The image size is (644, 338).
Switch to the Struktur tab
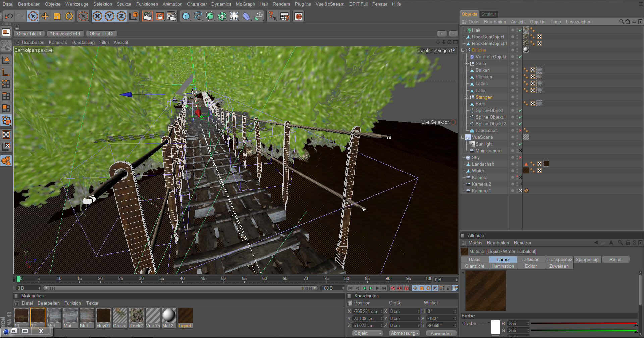[x=488, y=14]
